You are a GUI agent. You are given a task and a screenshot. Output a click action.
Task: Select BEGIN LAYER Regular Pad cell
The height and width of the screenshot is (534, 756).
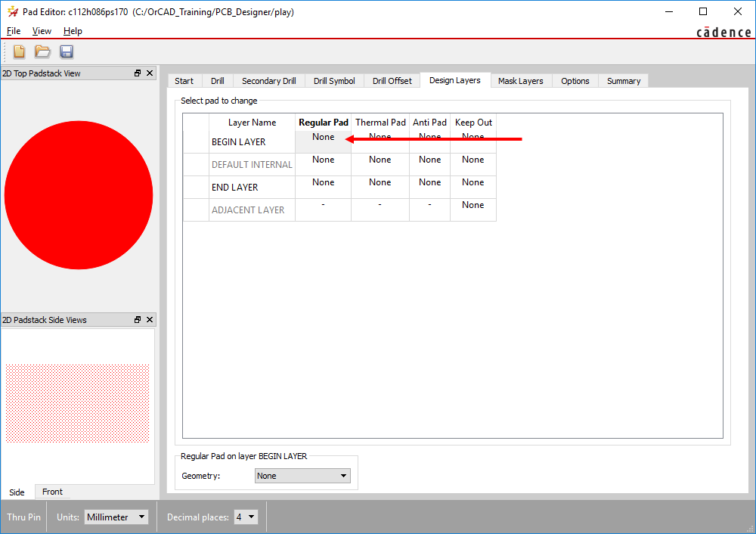323,142
